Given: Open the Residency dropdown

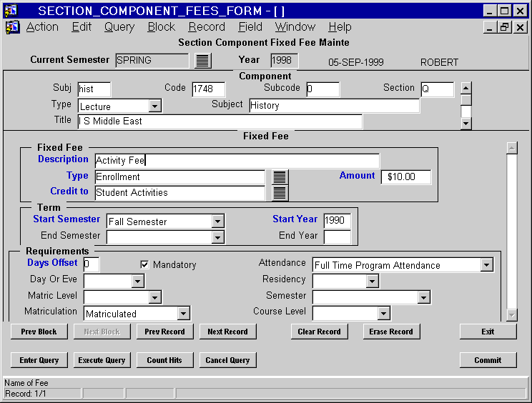Looking at the screenshot, I should pyautogui.click(x=373, y=281).
